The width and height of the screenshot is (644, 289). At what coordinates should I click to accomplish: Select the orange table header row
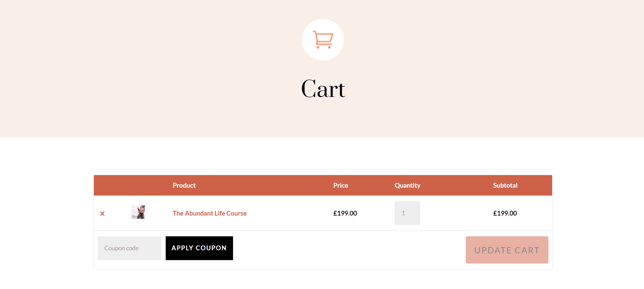pos(323,185)
